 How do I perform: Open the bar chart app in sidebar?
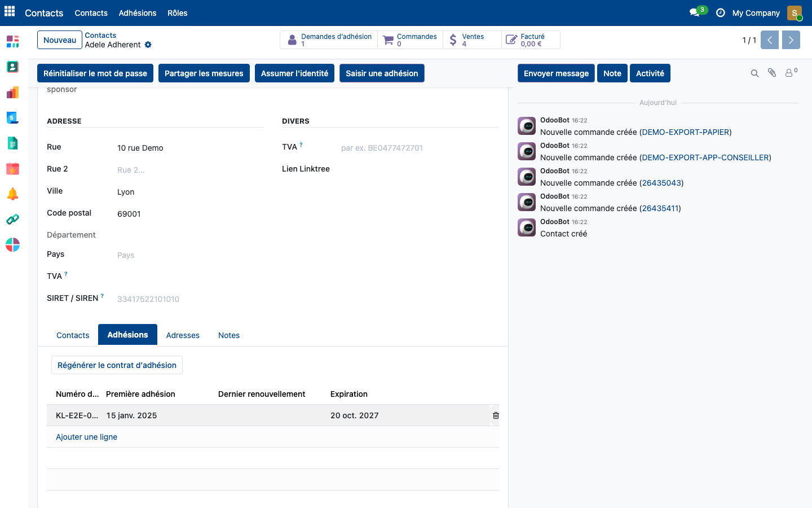[12, 92]
